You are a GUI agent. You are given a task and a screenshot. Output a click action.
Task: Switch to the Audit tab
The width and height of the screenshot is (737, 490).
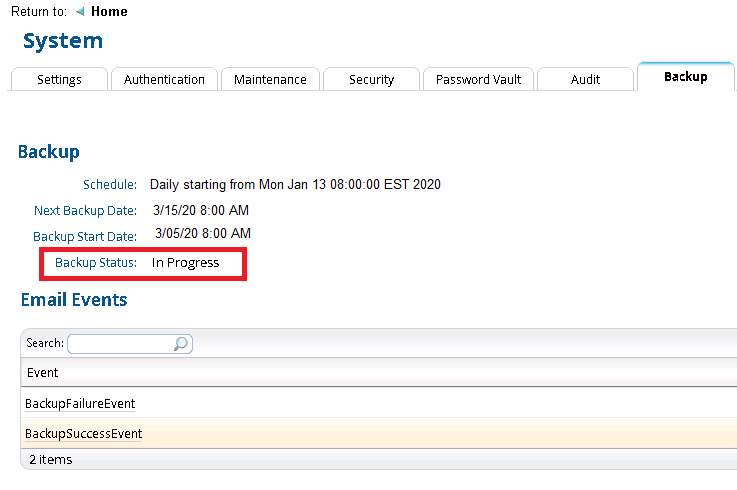tap(585, 80)
